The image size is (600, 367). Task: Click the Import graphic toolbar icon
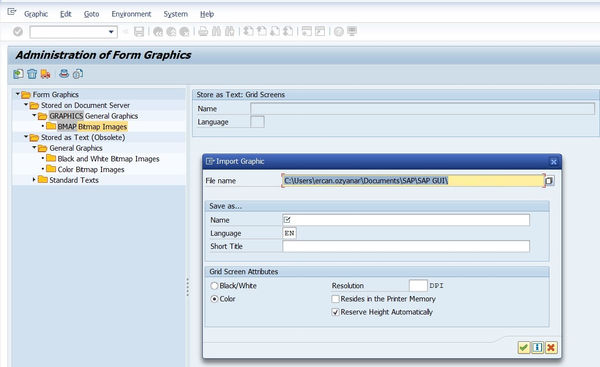coord(18,74)
